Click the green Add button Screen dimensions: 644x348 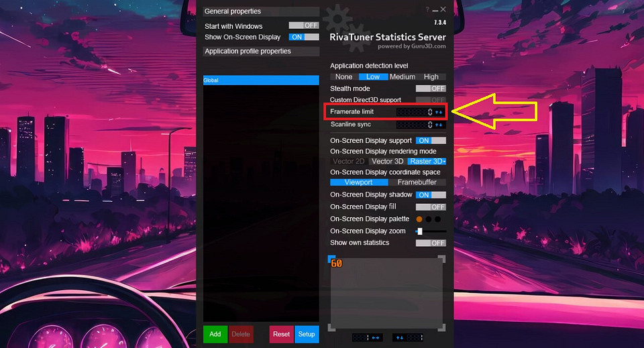click(215, 334)
